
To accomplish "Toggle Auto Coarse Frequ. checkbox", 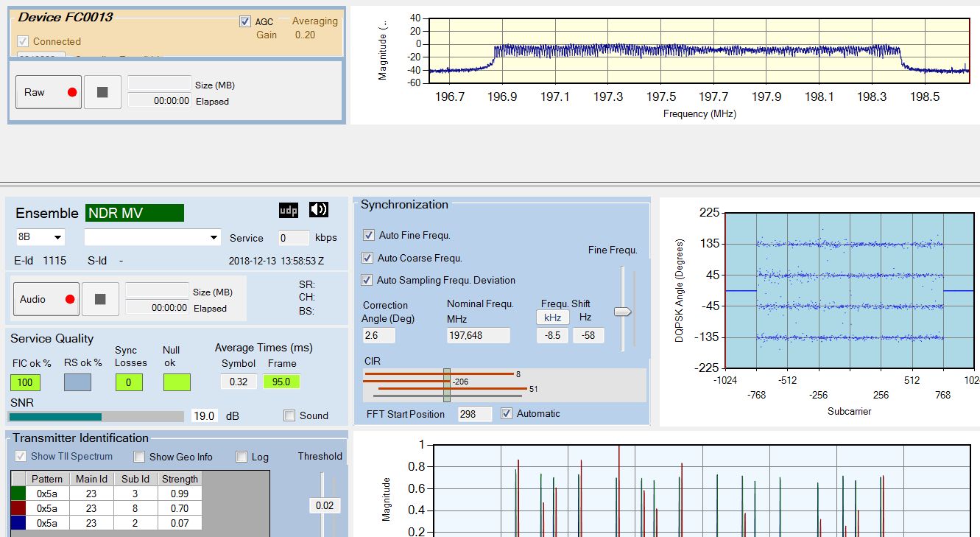I will coord(368,258).
